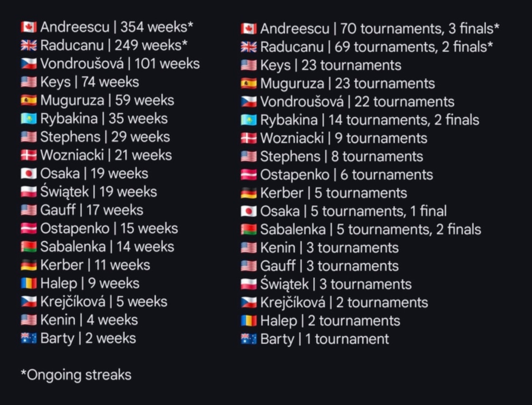This screenshot has height=405, width=532.
Task: Click the Spanish flag beside Muguruza 59 weeks
Action: click(29, 100)
